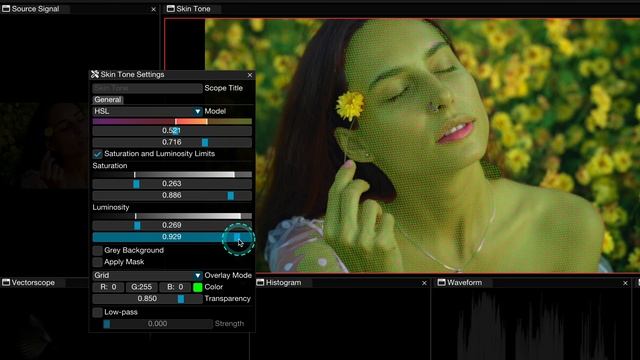Disable Saturation and Luminosity Limits checkbox

coord(97,154)
